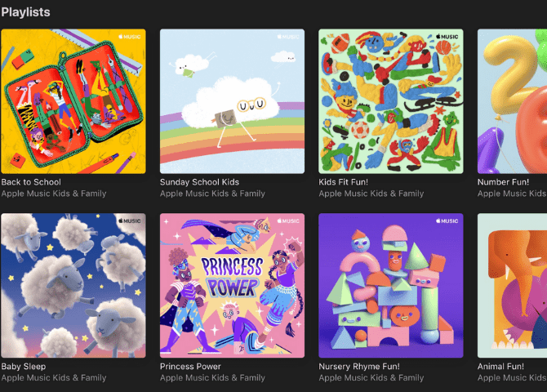This screenshot has height=392, width=547.
Task: Open the Back to School playlist artwork
Action: point(73,101)
